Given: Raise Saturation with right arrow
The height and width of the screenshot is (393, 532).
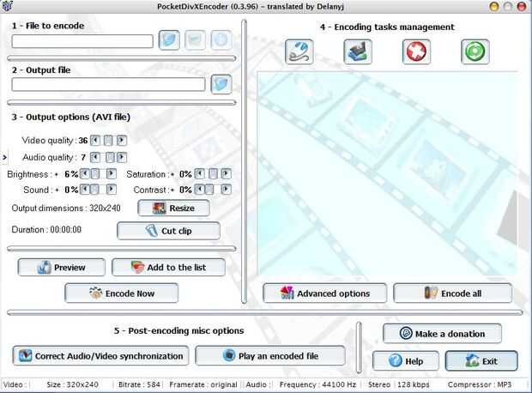Looking at the screenshot, I should [226, 174].
